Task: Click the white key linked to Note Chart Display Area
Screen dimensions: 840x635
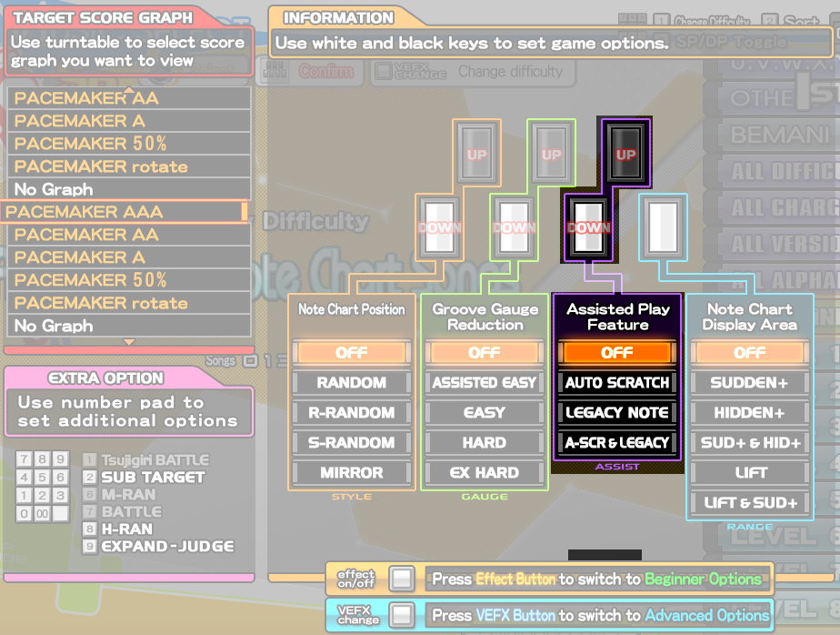Action: pos(664,227)
